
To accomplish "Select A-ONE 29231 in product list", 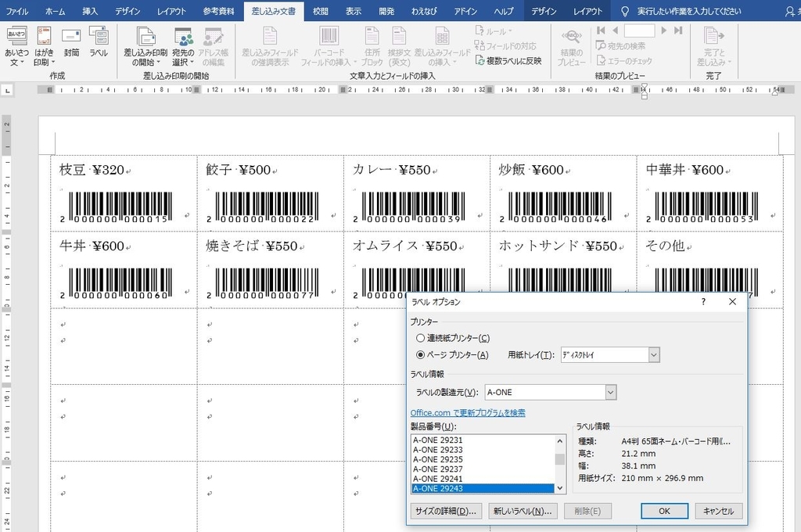I will tap(482, 440).
